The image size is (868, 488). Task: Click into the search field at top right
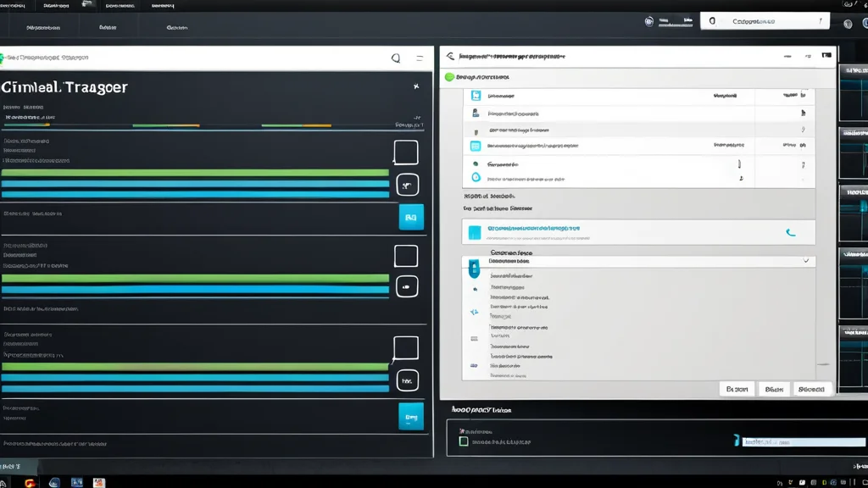[765, 21]
